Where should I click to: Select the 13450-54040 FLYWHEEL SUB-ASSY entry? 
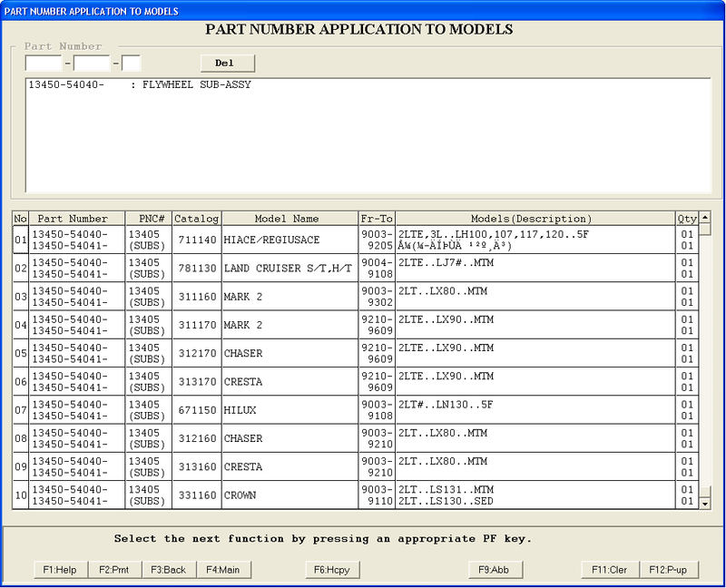(x=140, y=84)
